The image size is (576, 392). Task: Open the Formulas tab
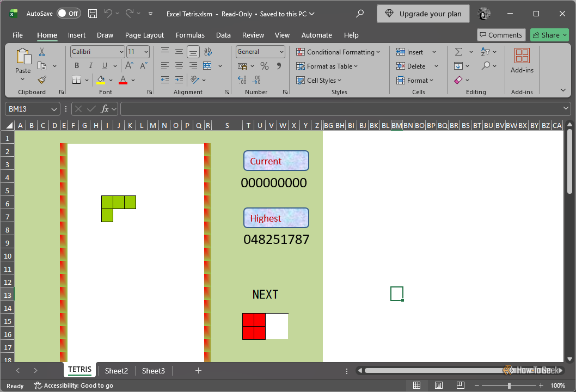[190, 35]
